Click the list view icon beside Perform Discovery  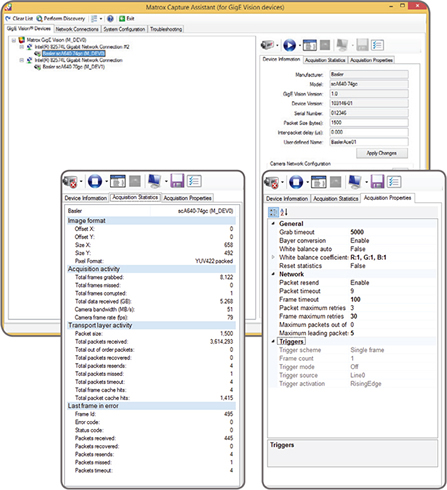94,19
